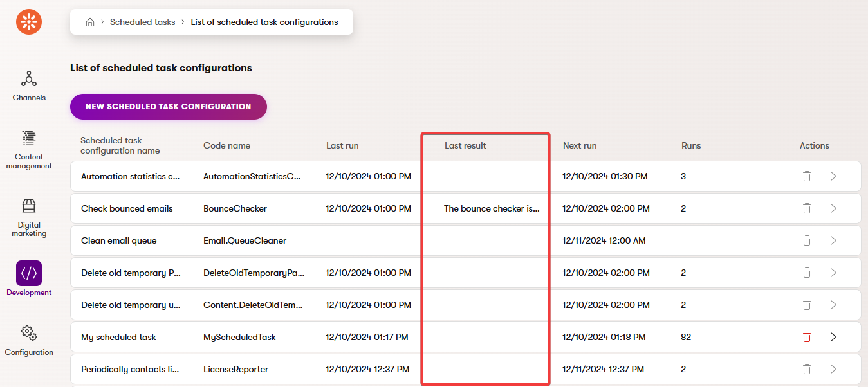Open the Check bounced emails row
Screen dimensions: 868x387
[x=127, y=208]
